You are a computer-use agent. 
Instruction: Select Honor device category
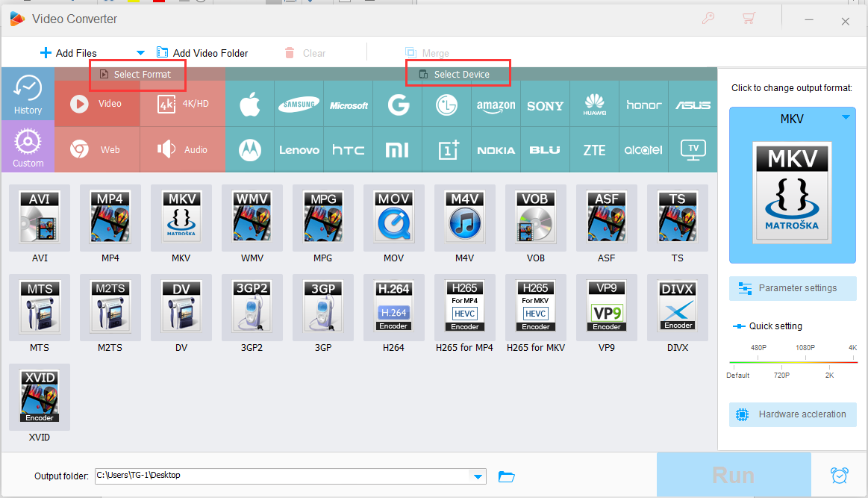(x=644, y=104)
